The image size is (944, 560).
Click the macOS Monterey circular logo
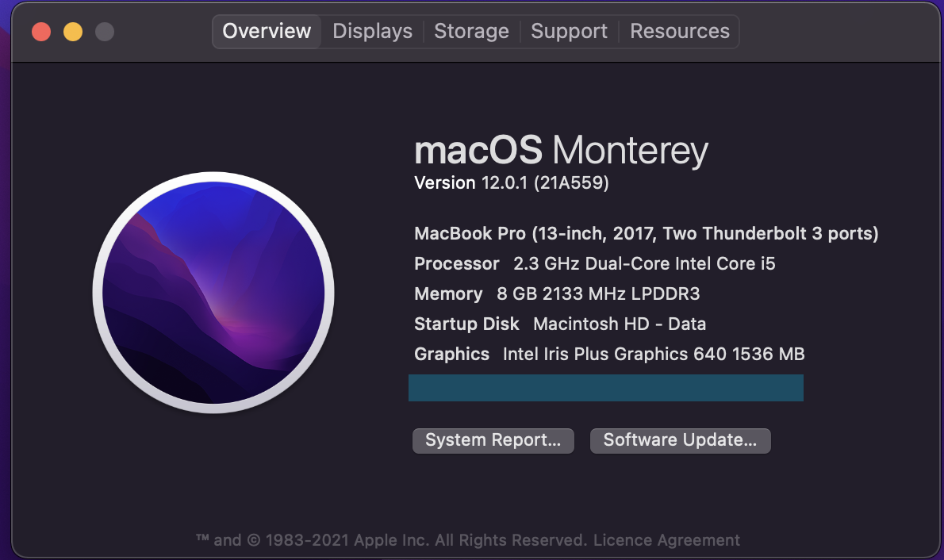(213, 293)
